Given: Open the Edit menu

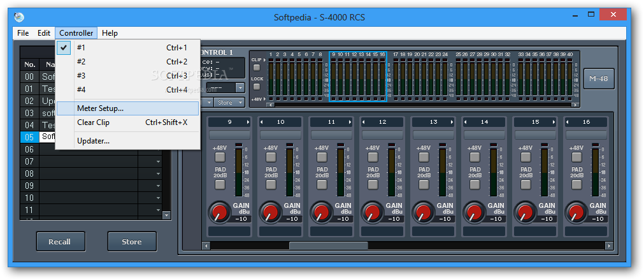Looking at the screenshot, I should click(44, 33).
